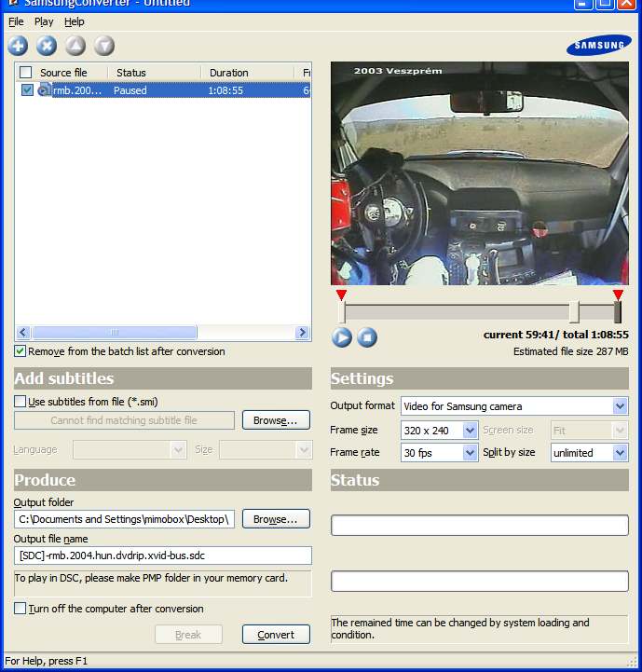Click the Status column header
The height and width of the screenshot is (672, 642).
point(155,73)
